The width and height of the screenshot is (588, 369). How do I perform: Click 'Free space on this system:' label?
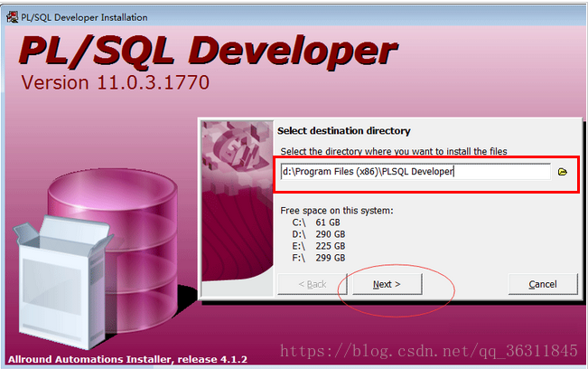coord(337,211)
